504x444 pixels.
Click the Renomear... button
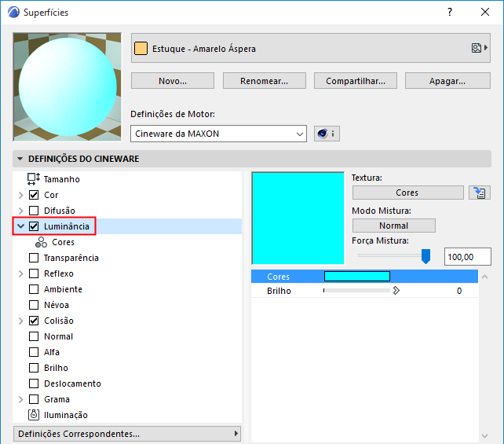(x=265, y=80)
